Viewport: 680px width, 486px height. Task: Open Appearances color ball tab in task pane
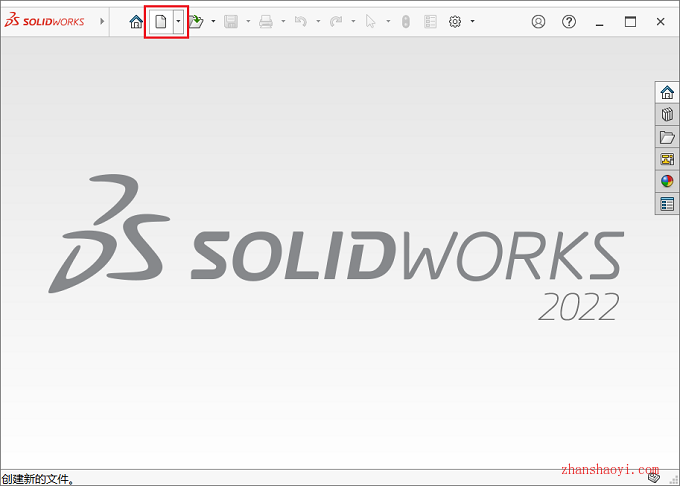(667, 181)
